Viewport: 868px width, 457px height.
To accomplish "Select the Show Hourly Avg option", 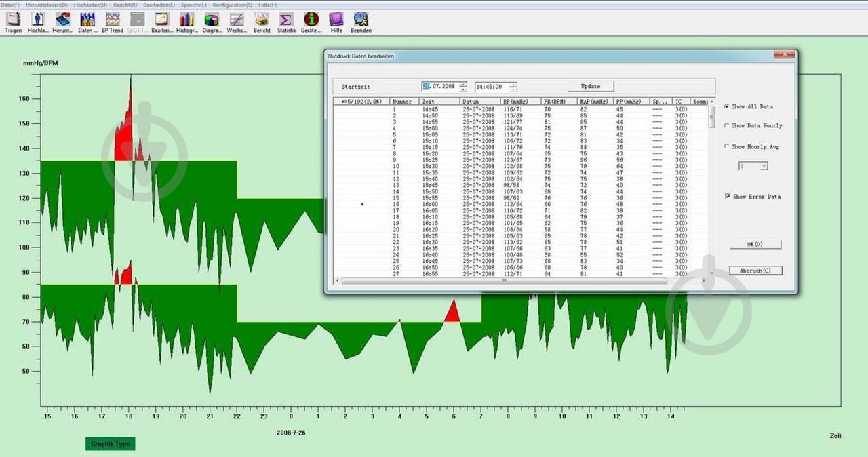I will pyautogui.click(x=727, y=146).
